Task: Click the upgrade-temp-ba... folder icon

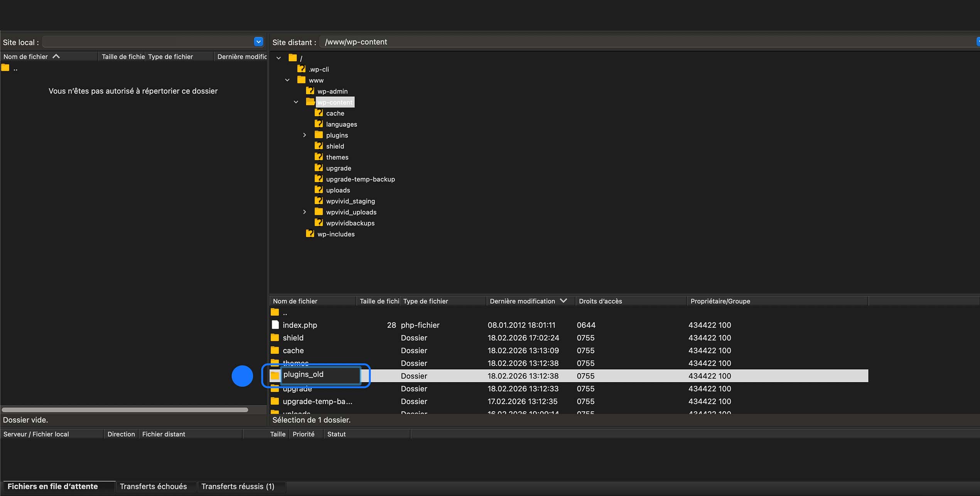Action: tap(275, 401)
